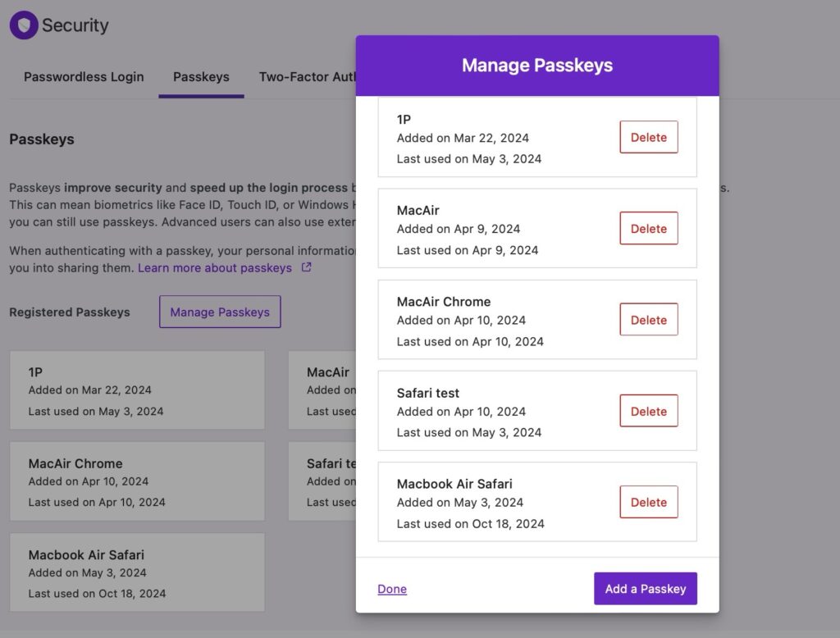This screenshot has height=638, width=840.
Task: Delete the Safari test passkey
Action: [x=648, y=411]
